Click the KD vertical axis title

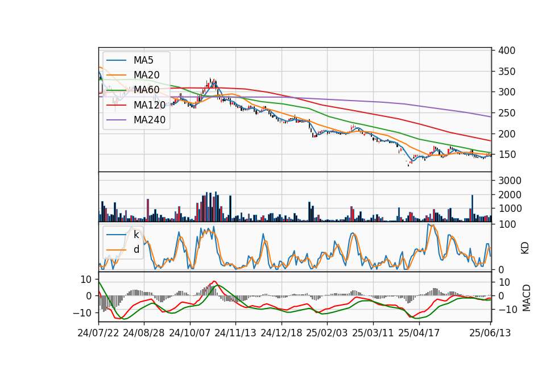point(525,248)
